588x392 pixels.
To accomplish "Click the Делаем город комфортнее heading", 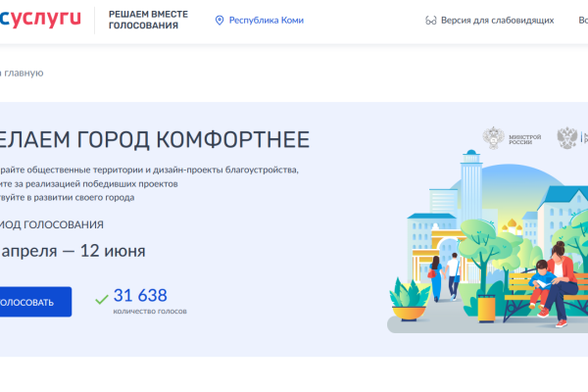I will coord(155,137).
